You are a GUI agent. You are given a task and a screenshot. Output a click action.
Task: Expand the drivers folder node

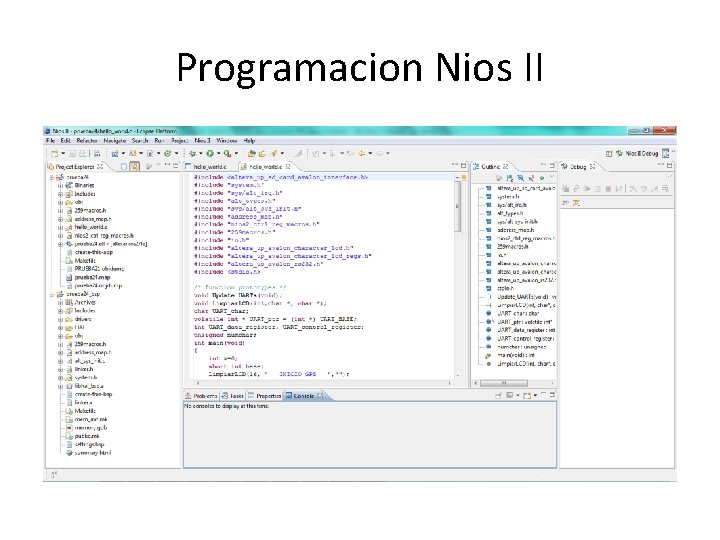pos(60,319)
